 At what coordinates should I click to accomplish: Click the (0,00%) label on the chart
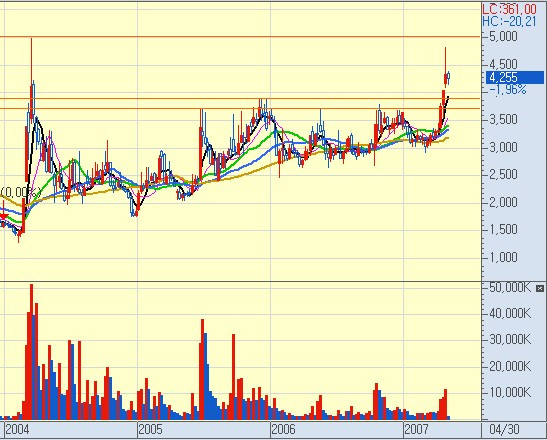click(21, 192)
